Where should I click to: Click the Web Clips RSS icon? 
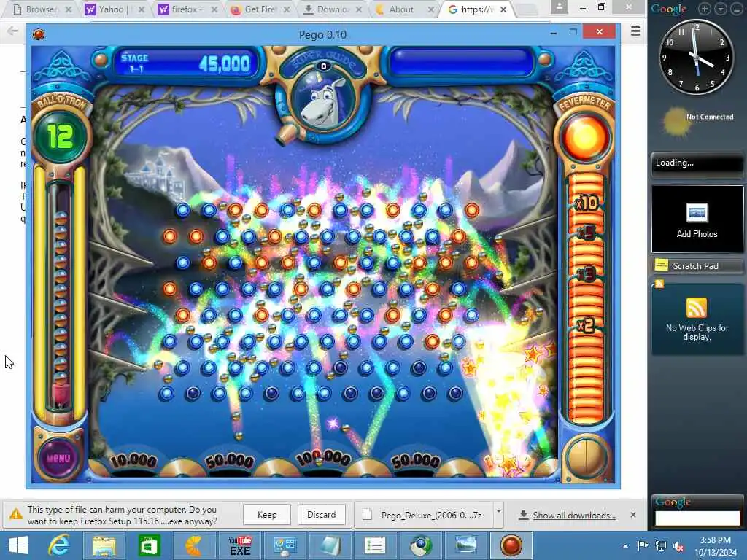pos(696,308)
